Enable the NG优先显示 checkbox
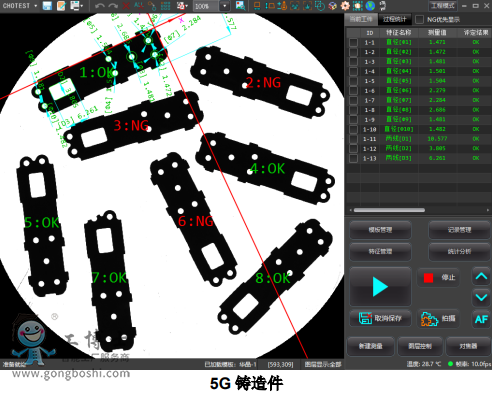This screenshot has width=492, height=393. click(419, 20)
